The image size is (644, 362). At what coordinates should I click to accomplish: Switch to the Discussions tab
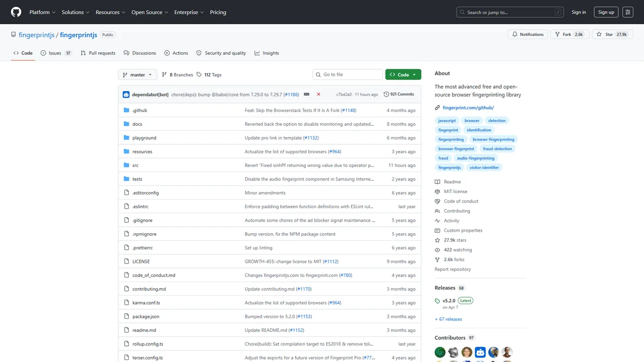click(x=140, y=53)
